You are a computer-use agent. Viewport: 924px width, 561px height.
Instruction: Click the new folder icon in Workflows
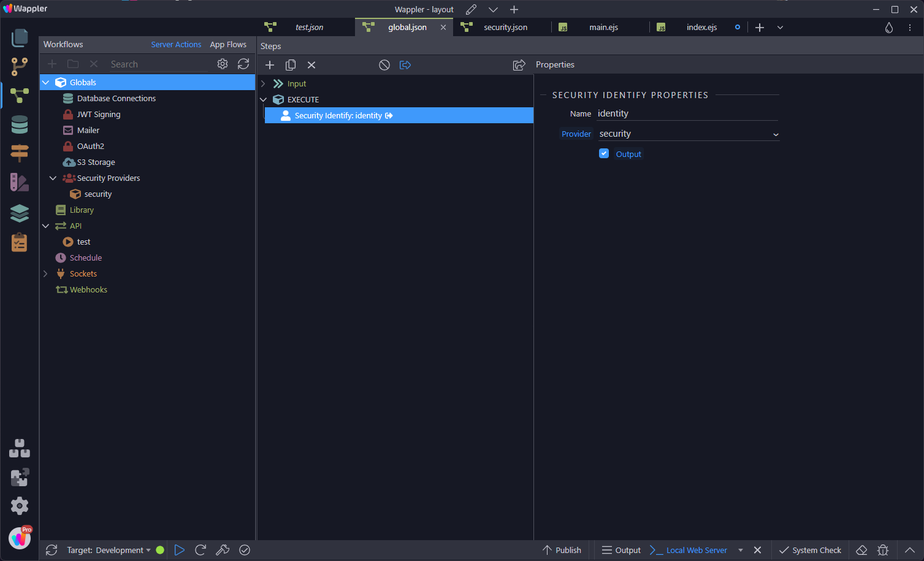pos(73,64)
